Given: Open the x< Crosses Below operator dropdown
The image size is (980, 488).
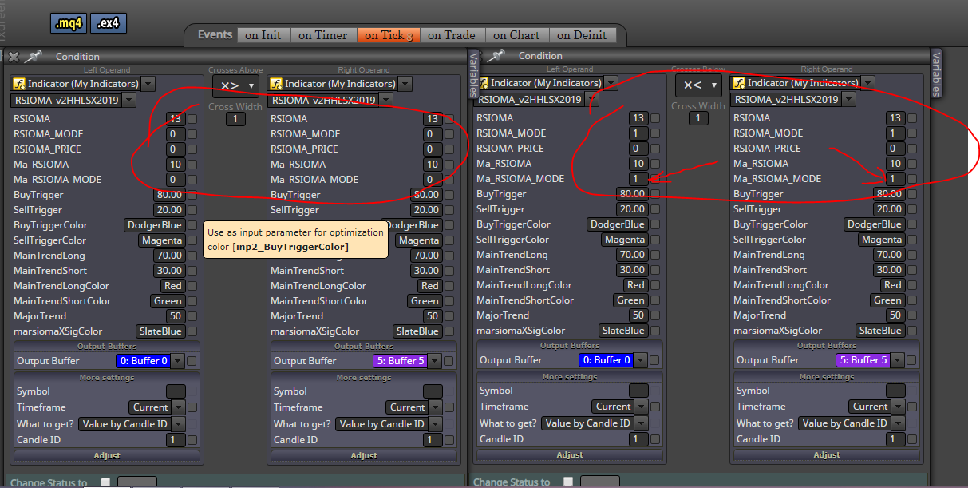Looking at the screenshot, I should click(x=698, y=85).
